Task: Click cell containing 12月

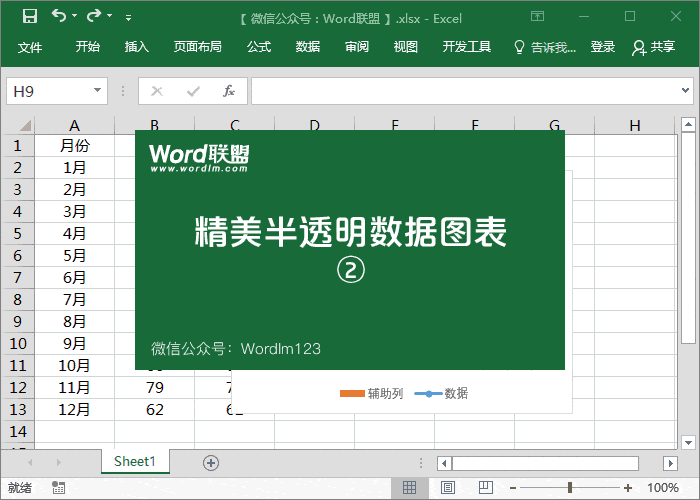Action: tap(75, 409)
